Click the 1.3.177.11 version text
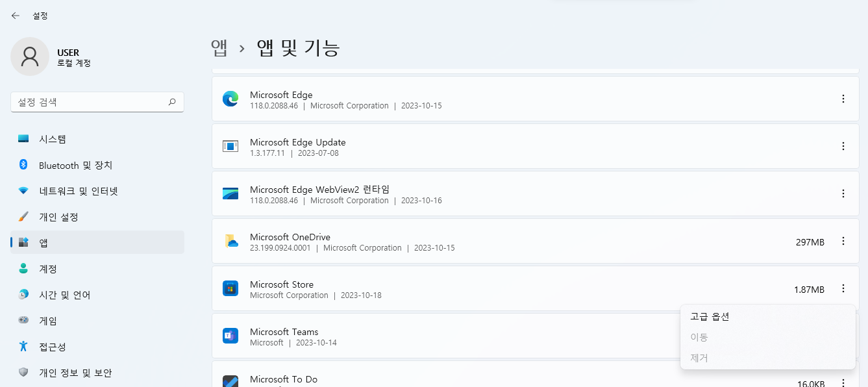The width and height of the screenshot is (868, 387). coord(267,153)
